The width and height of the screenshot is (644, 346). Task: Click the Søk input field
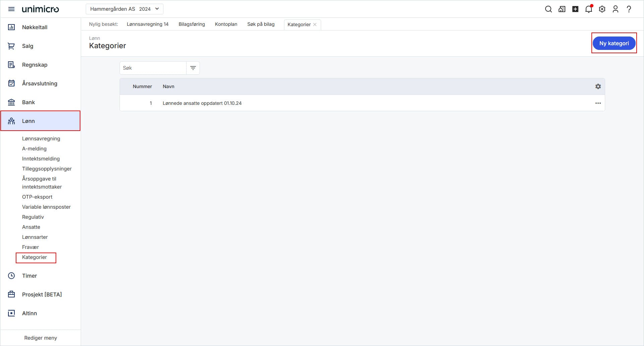(x=153, y=68)
